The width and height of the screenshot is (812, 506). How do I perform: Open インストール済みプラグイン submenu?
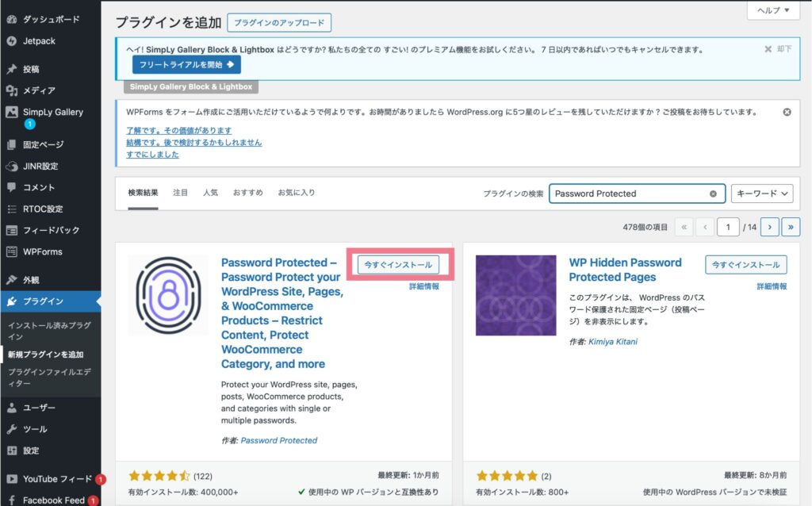coord(49,331)
